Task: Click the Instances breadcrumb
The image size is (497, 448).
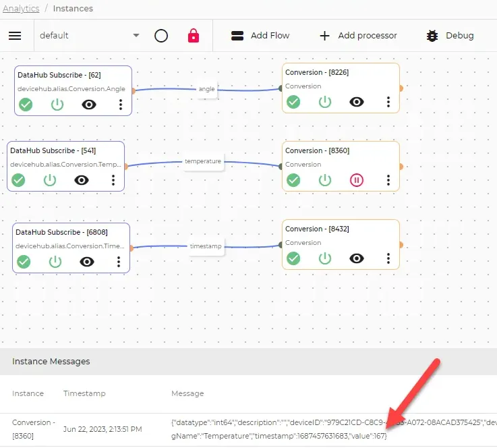Action: (73, 9)
